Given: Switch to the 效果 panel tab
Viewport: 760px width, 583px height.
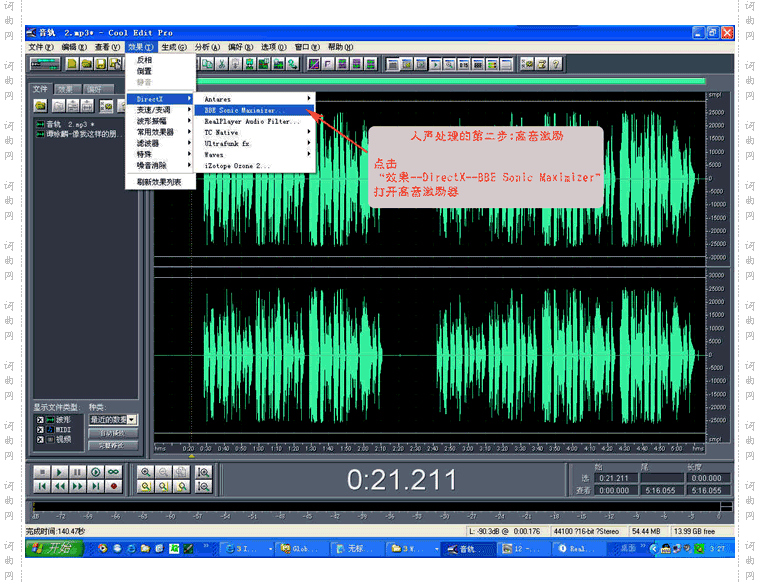Looking at the screenshot, I should click(67, 89).
